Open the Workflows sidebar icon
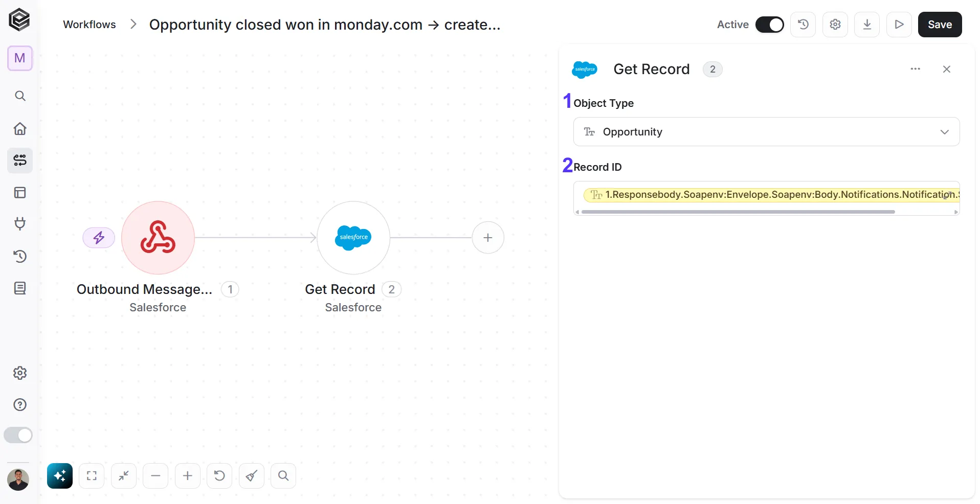Screen dimensions: 980x504 [x=20, y=161]
